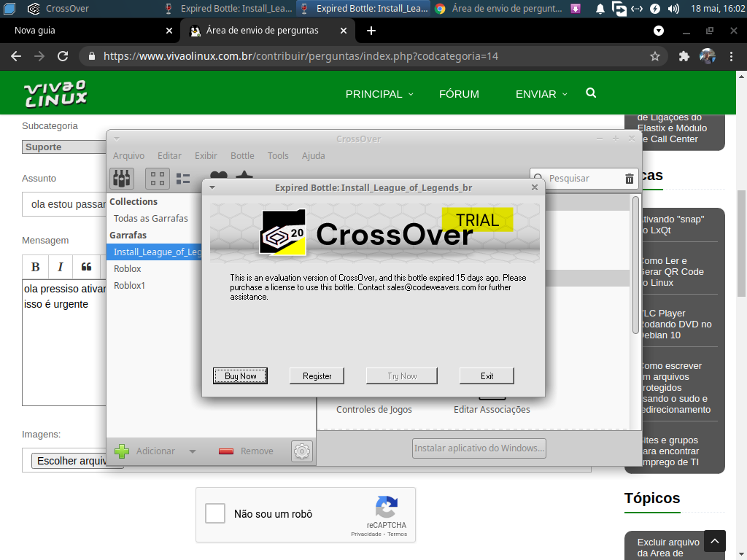This screenshot has width=747, height=560.
Task: Open the browser profile avatar
Action: 708,56
